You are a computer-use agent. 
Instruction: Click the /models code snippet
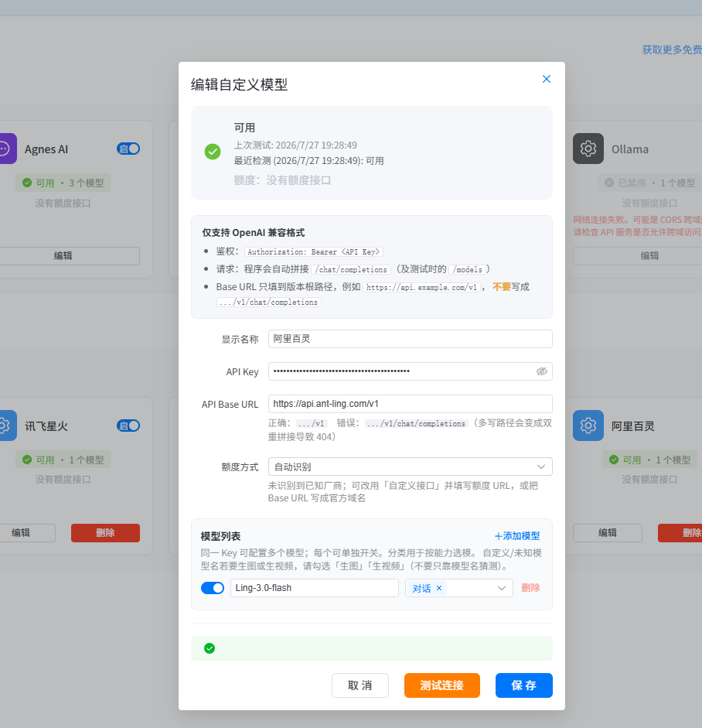pos(468,269)
